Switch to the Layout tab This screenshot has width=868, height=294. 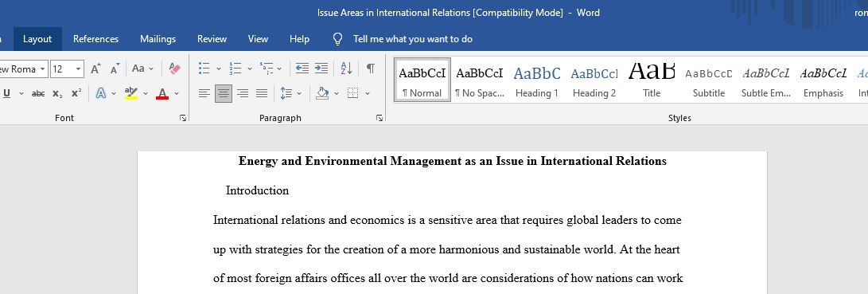coord(37,39)
